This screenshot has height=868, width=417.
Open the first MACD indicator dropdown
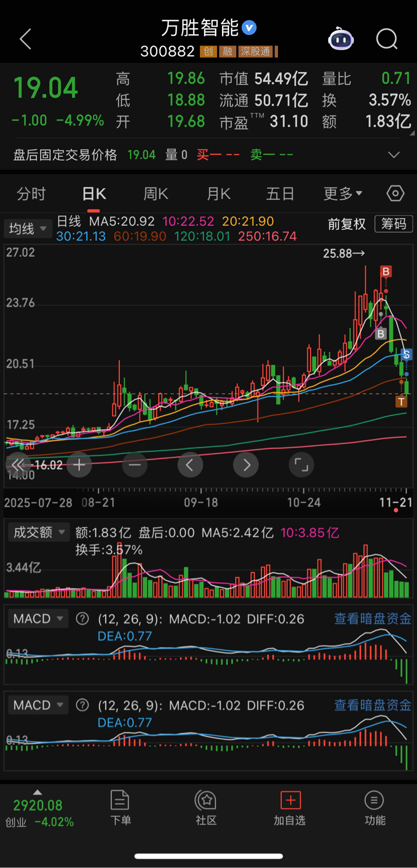(38, 618)
